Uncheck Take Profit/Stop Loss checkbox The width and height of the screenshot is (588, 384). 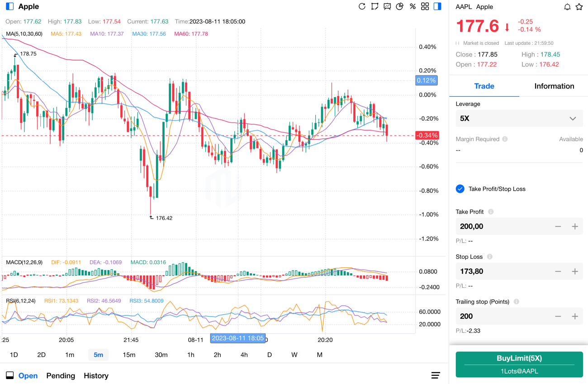tap(460, 189)
